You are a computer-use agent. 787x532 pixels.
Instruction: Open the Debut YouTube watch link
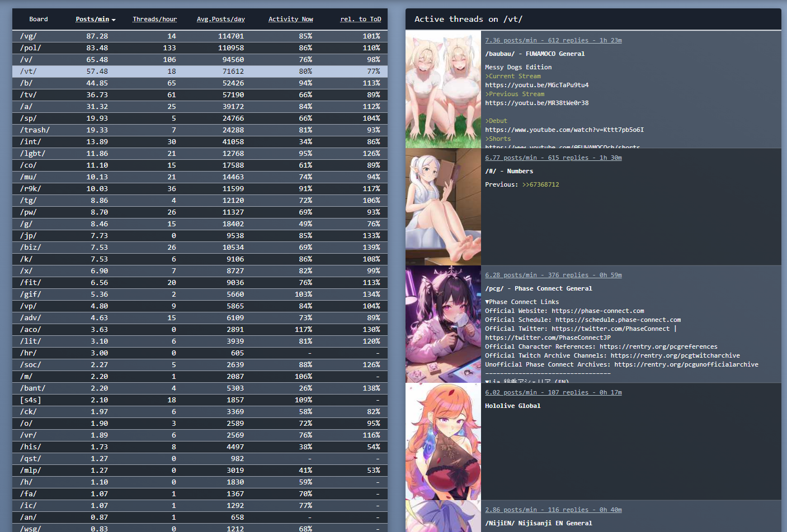tap(564, 130)
